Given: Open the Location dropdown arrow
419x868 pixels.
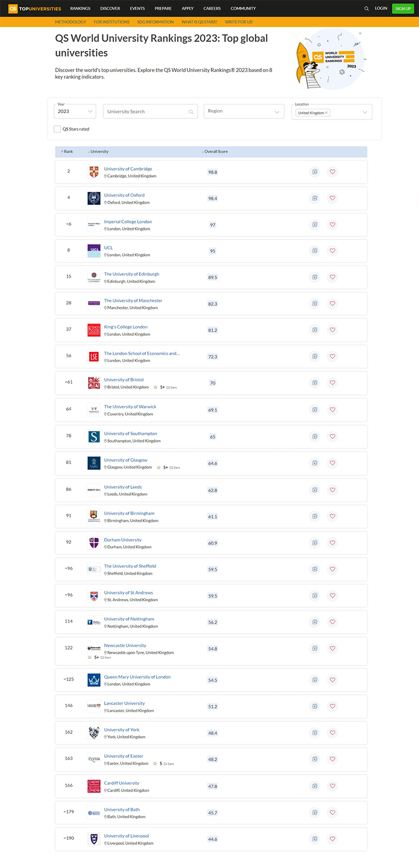Looking at the screenshot, I should click(365, 112).
